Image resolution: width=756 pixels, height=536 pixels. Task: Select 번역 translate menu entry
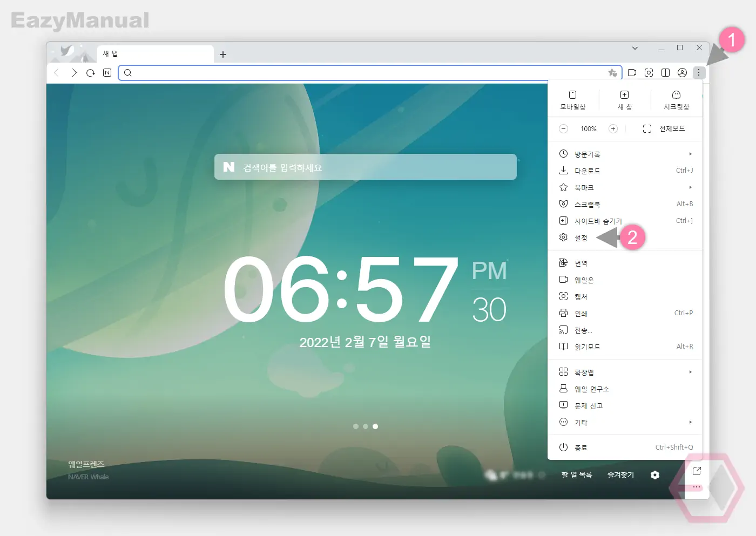[x=625, y=263]
